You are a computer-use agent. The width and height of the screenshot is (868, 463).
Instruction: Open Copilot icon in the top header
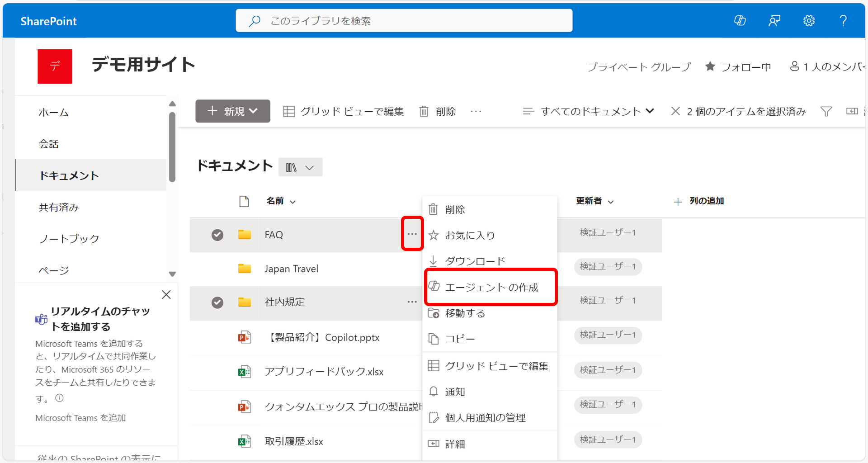740,21
